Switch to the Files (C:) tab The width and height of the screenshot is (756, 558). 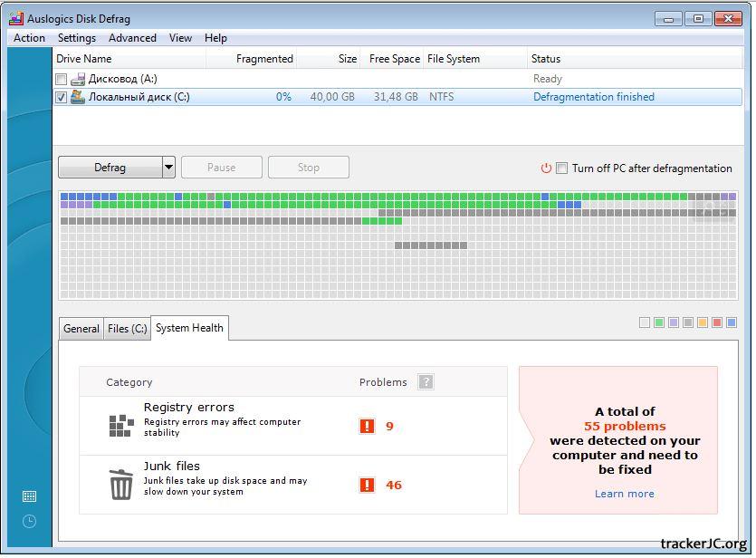(x=127, y=329)
